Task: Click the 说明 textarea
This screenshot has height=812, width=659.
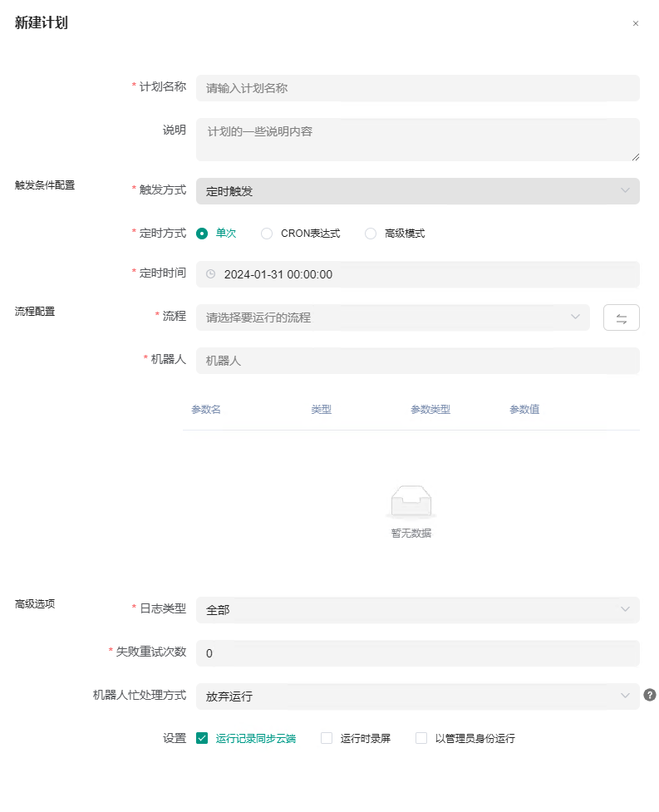Action: click(x=418, y=140)
